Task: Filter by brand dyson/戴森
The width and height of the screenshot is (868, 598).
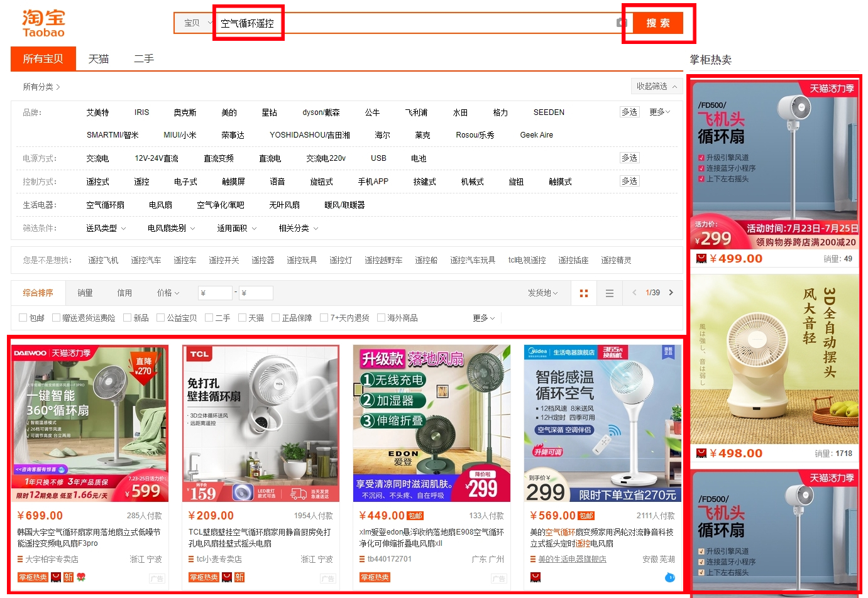Action: 321,112
